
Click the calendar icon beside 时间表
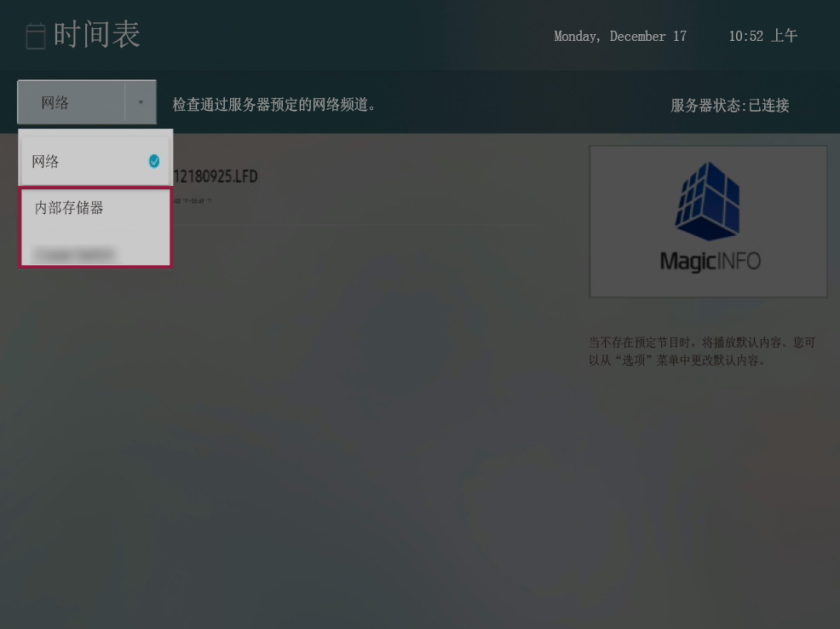[35, 36]
